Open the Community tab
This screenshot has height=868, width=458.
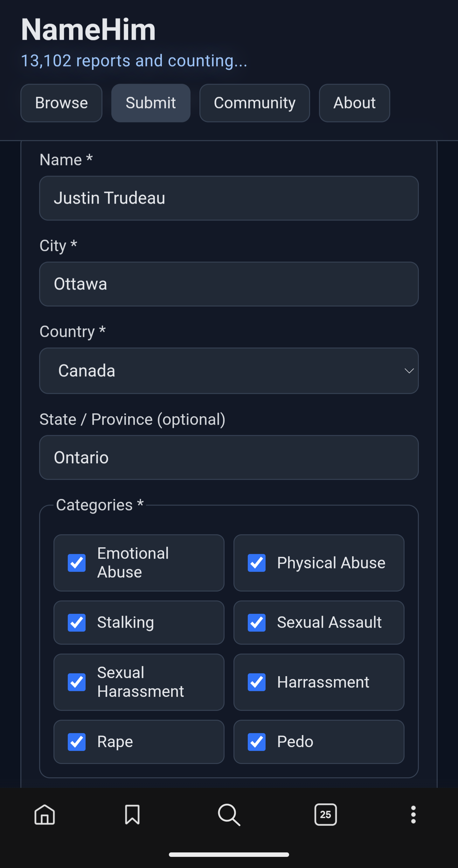click(x=254, y=103)
